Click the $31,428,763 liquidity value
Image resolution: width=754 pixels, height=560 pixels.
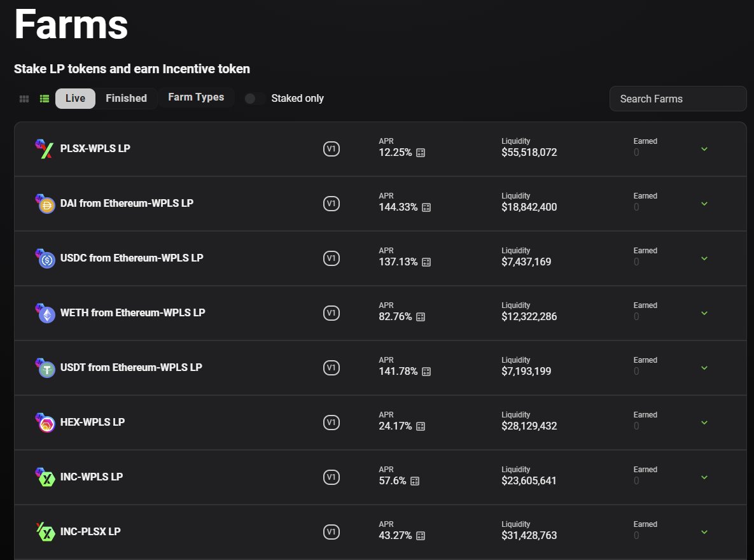pos(529,536)
